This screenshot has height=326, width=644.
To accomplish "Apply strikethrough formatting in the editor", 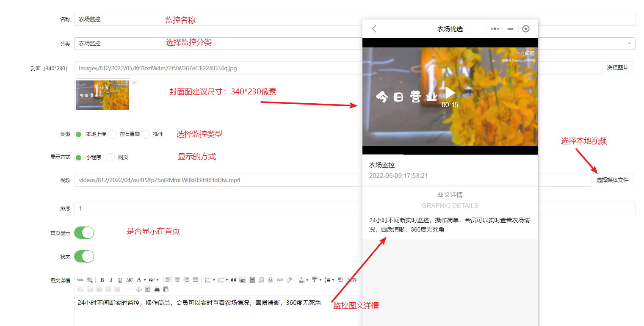I will click(130, 280).
